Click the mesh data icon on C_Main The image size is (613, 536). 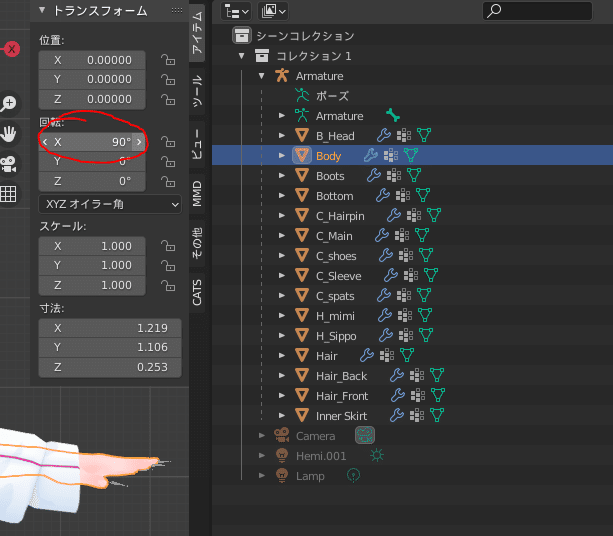422,235
